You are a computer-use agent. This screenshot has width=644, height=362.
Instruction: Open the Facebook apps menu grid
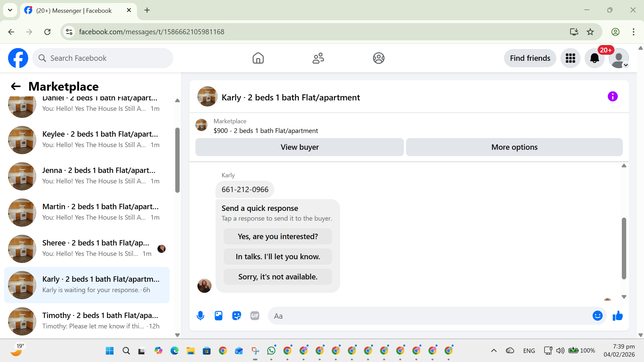[x=570, y=58]
